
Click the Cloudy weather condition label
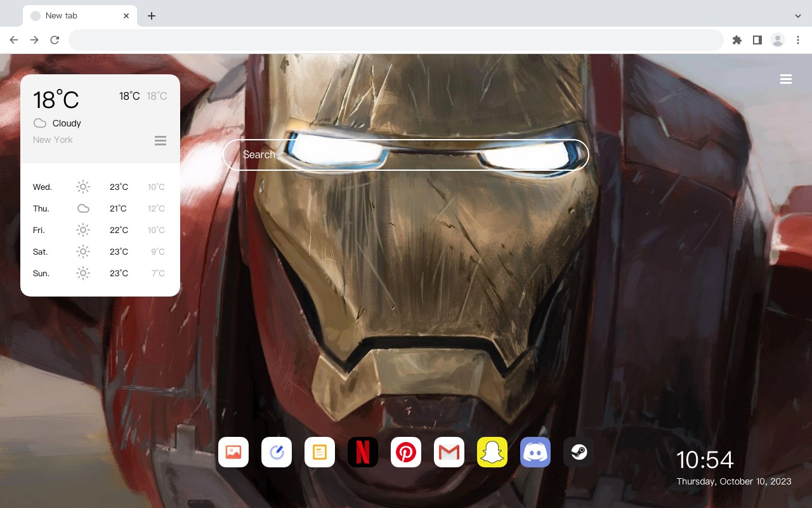coord(67,123)
